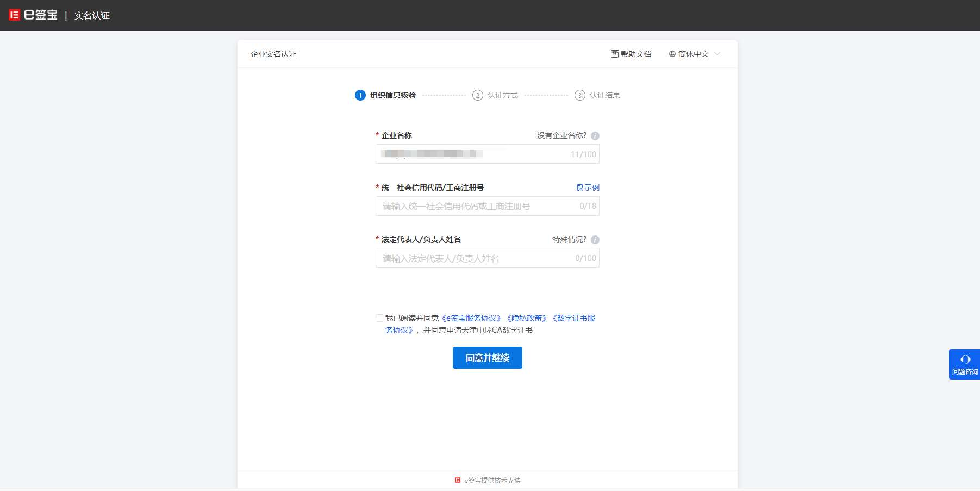Screen dimensions: 980x491
Task: Select step 1 组织信息核验
Action: point(385,95)
